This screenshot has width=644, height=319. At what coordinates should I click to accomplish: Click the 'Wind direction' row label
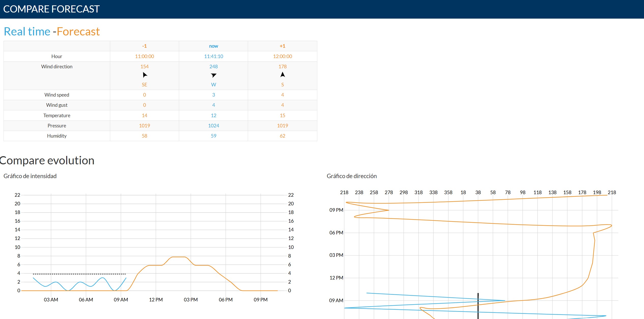(x=57, y=67)
